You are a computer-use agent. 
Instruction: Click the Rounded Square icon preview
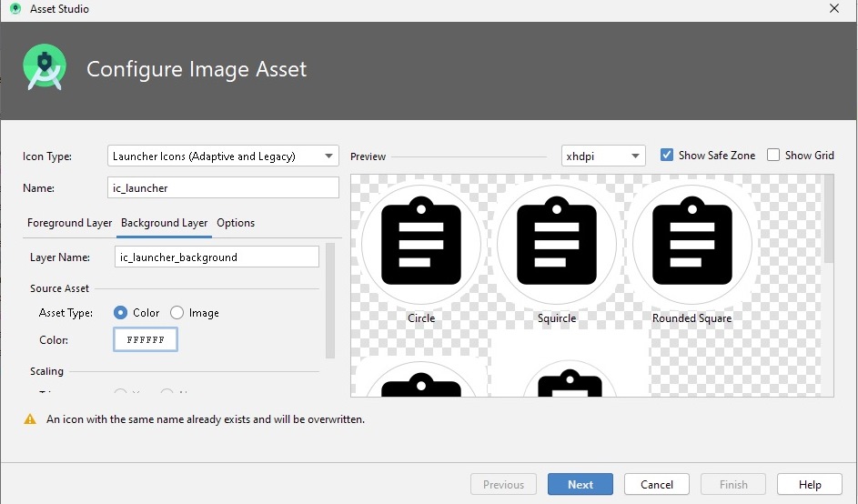point(691,243)
